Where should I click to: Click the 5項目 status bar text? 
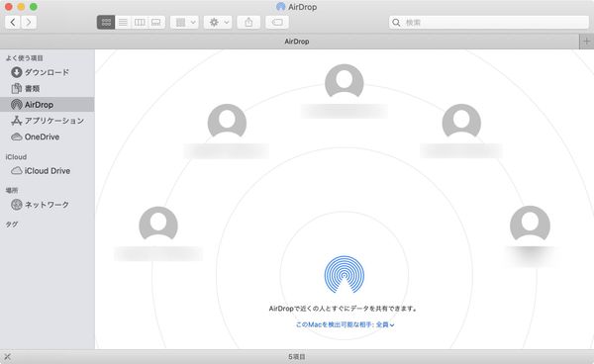[297, 356]
